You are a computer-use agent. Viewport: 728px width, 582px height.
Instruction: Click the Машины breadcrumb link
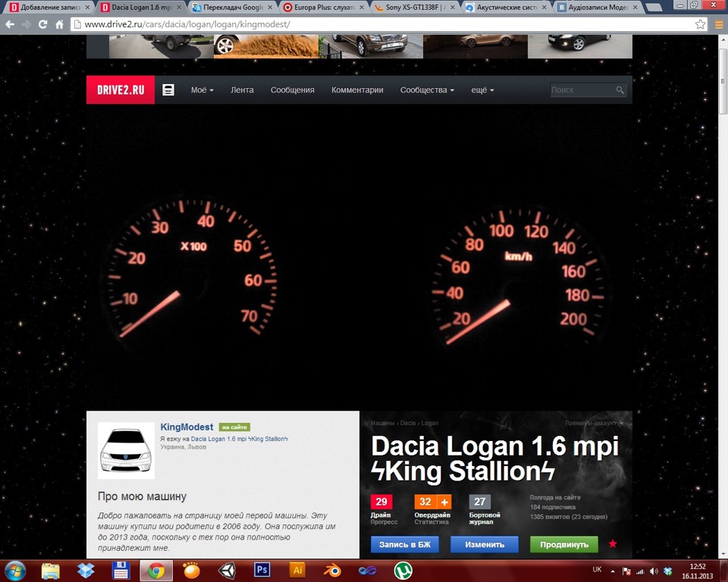(x=381, y=423)
